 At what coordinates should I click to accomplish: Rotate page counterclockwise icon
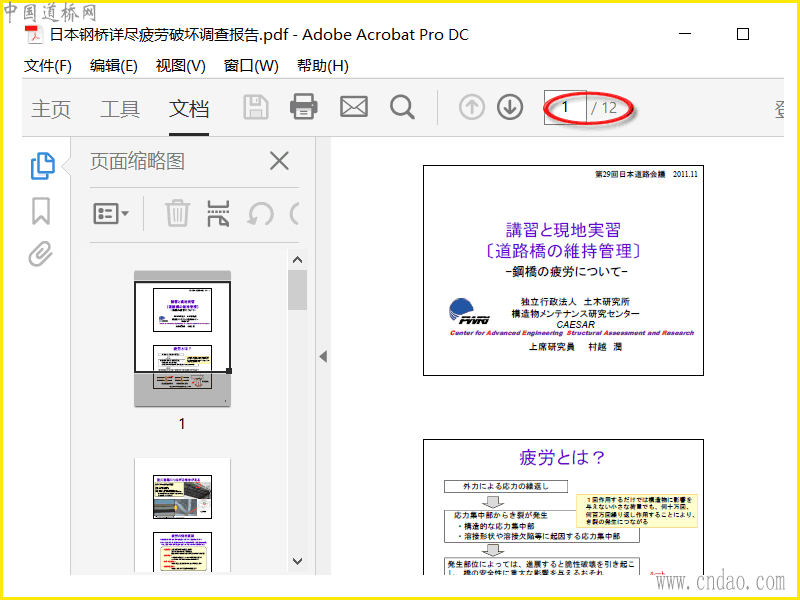260,214
